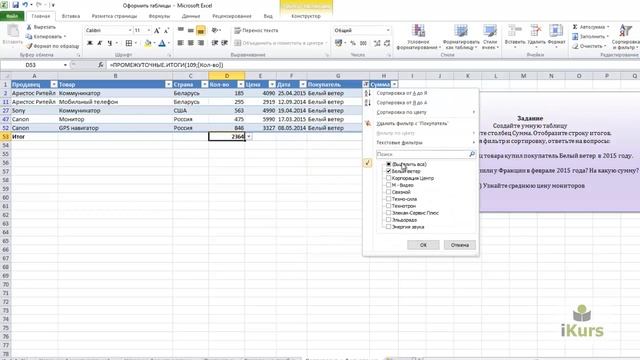Viewport: 640px width, 360px height.
Task: Open the Calibri font name dropdown
Action: point(130,31)
